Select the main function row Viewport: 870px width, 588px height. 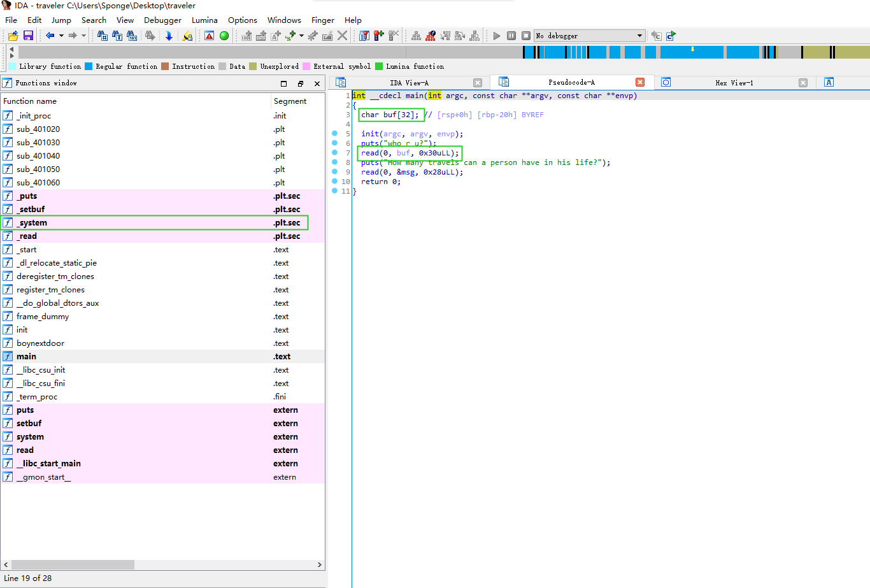coord(163,356)
